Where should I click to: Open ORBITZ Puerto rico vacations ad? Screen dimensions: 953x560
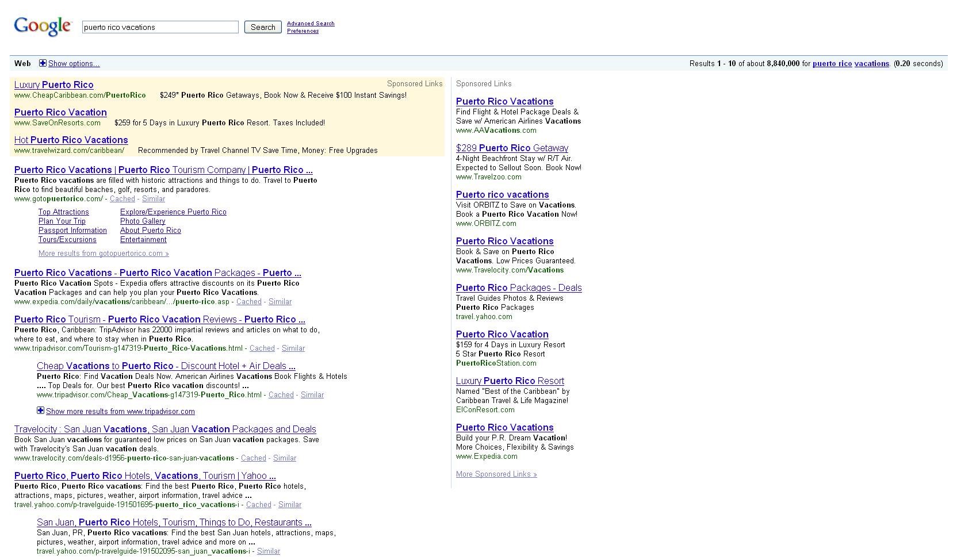coord(503,194)
